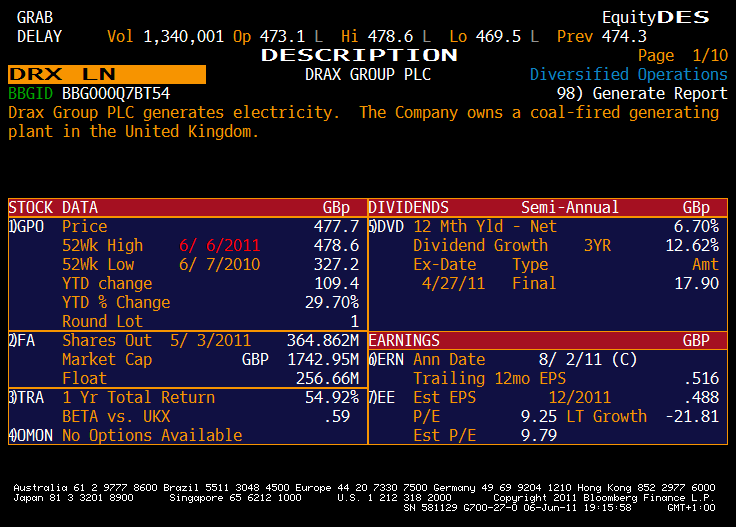Click the DELAY label
The image size is (736, 527).
(x=39, y=37)
